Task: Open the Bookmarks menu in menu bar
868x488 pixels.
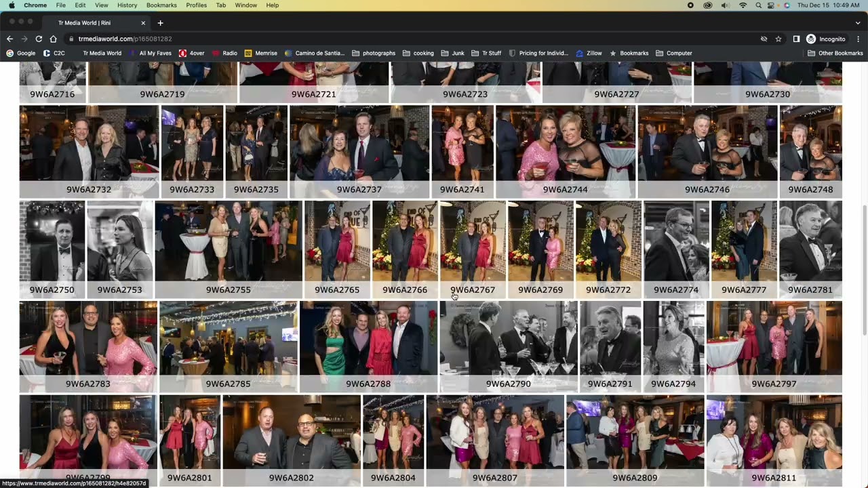Action: click(161, 5)
